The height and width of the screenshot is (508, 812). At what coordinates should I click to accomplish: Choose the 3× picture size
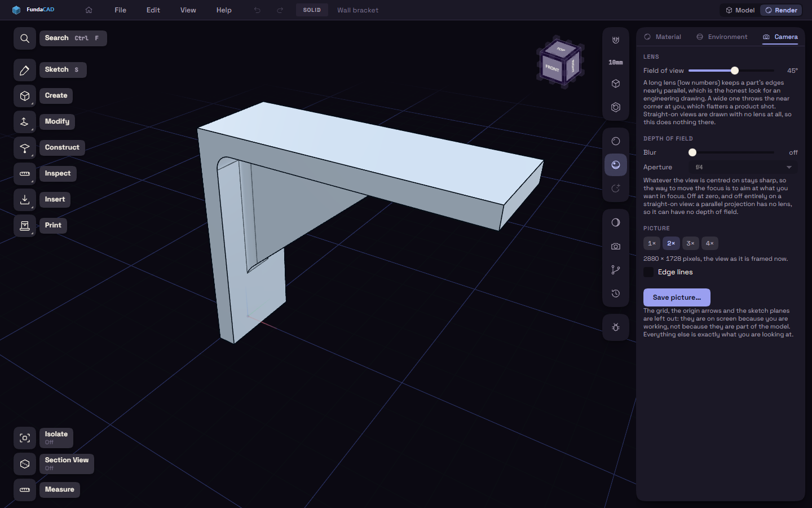[x=690, y=243]
